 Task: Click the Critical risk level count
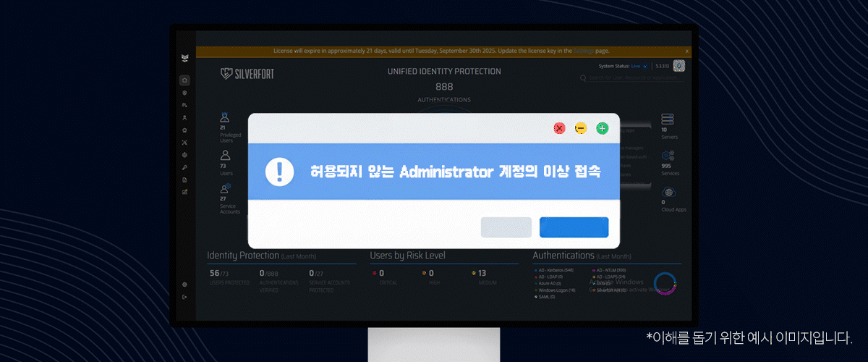(x=381, y=273)
